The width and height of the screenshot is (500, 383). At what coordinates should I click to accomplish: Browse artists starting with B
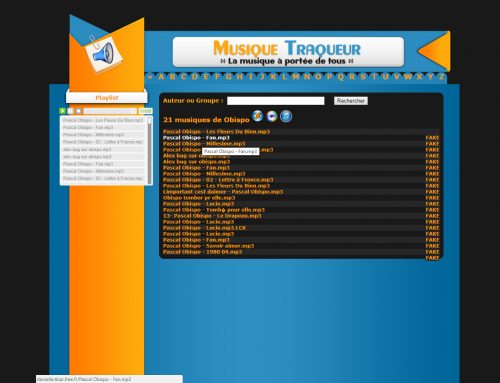tap(172, 77)
